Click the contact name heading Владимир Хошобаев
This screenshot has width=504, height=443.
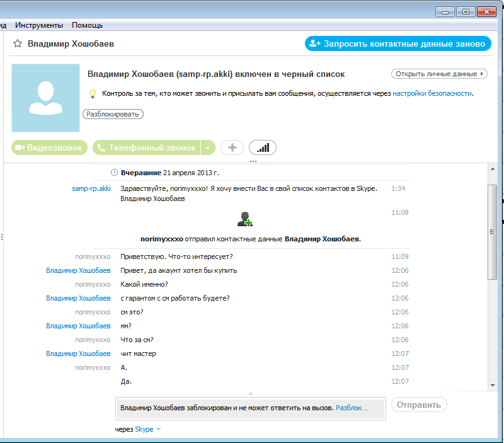click(x=71, y=43)
